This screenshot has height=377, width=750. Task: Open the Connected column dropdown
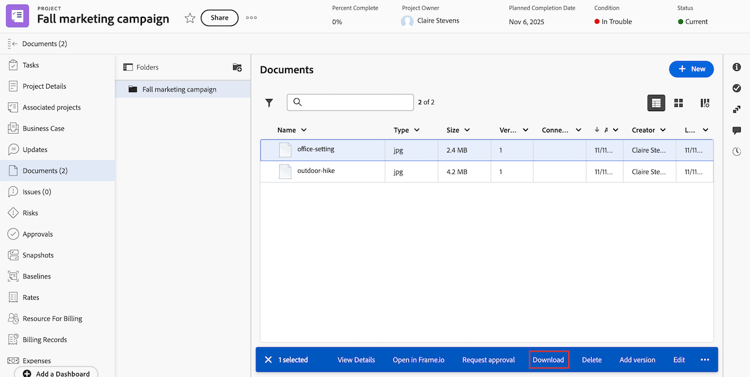click(578, 130)
